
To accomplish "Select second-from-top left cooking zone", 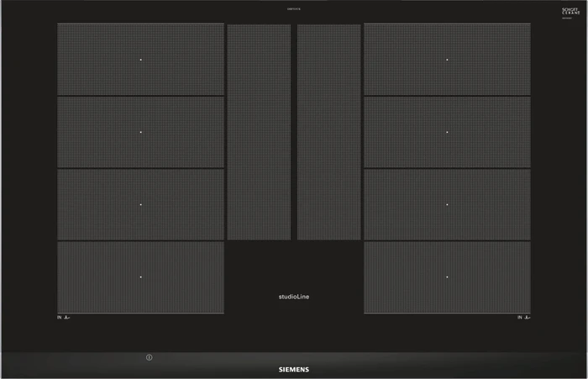I will click(140, 132).
